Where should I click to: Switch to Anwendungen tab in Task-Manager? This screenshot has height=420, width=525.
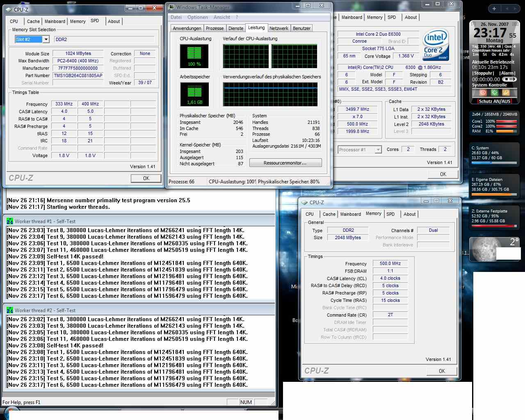click(x=187, y=28)
